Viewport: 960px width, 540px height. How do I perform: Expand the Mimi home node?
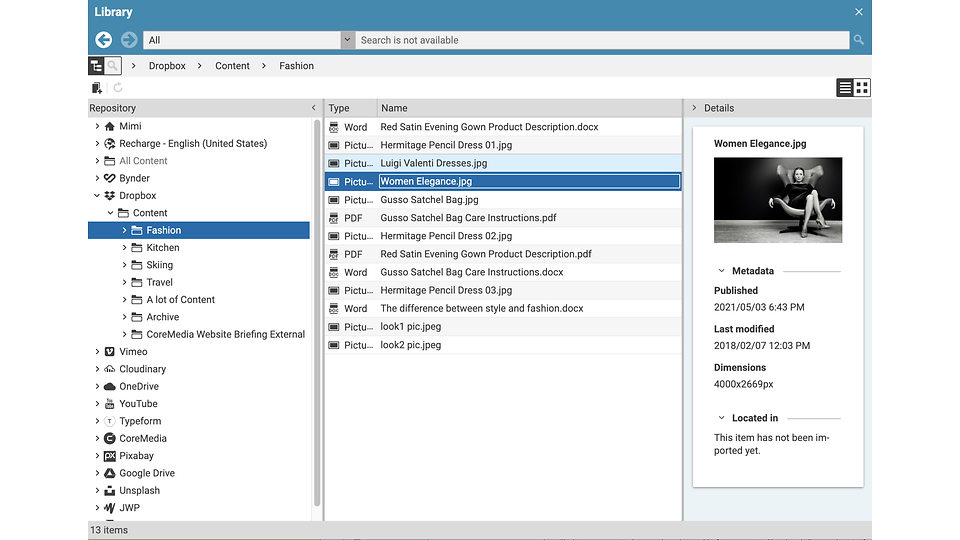tap(97, 126)
